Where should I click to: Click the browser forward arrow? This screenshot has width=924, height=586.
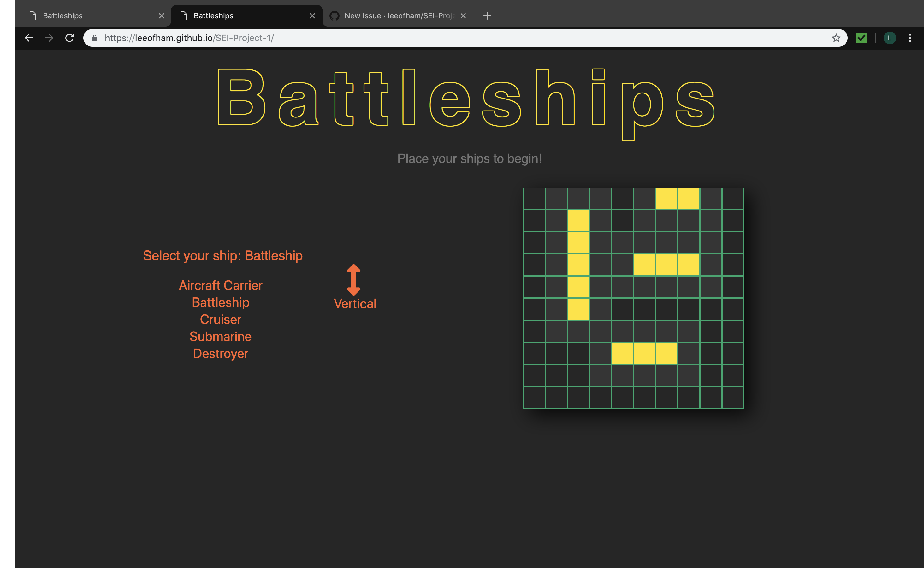point(49,38)
